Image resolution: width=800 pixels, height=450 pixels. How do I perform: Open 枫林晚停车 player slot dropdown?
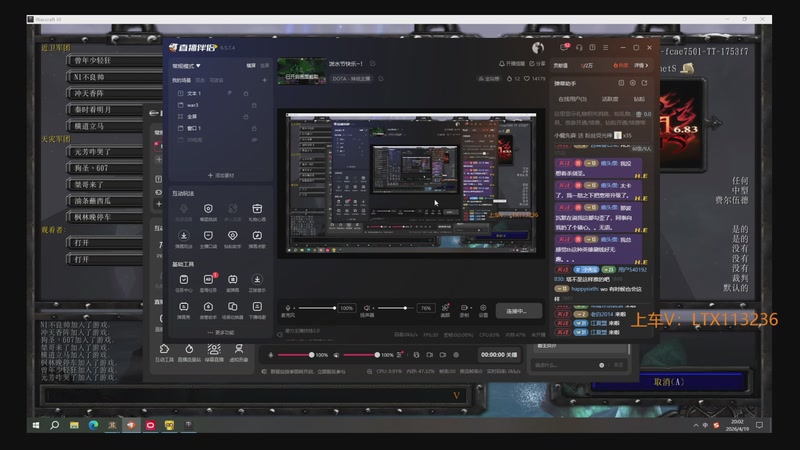[105, 217]
